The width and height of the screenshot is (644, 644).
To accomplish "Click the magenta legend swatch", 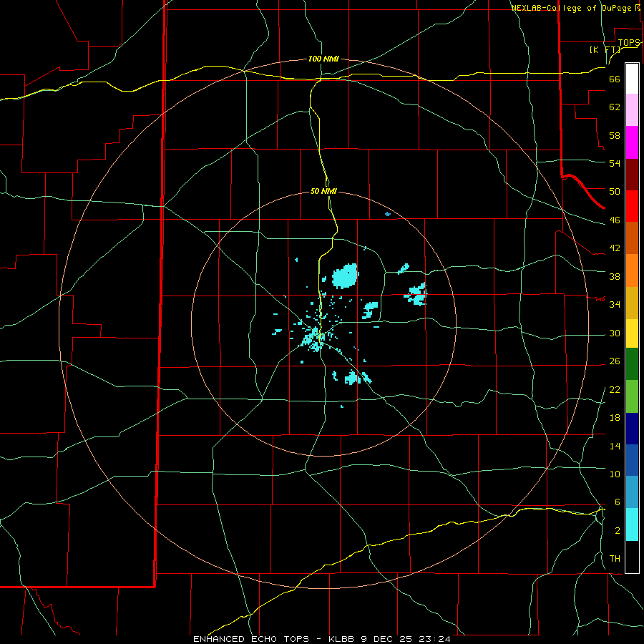I will pos(632,142).
